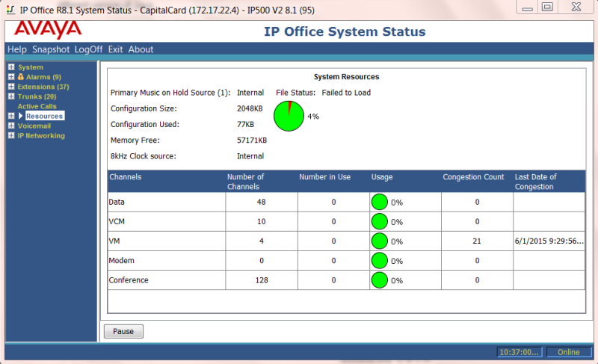Expand the Extensions (37) node

[x=11, y=87]
